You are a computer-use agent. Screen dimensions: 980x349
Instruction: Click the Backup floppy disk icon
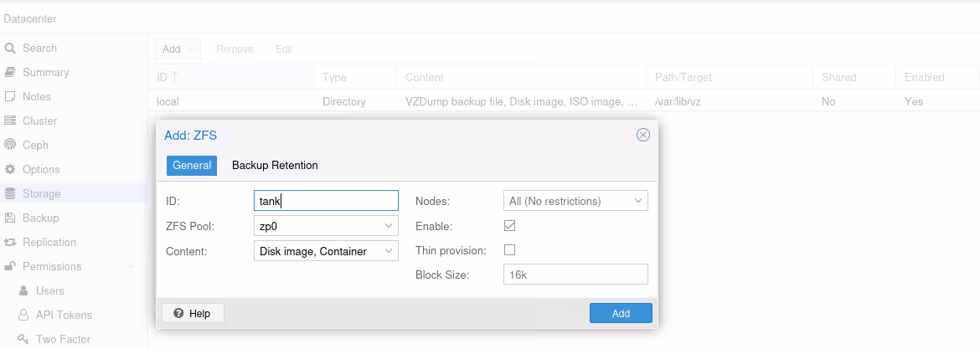10,218
